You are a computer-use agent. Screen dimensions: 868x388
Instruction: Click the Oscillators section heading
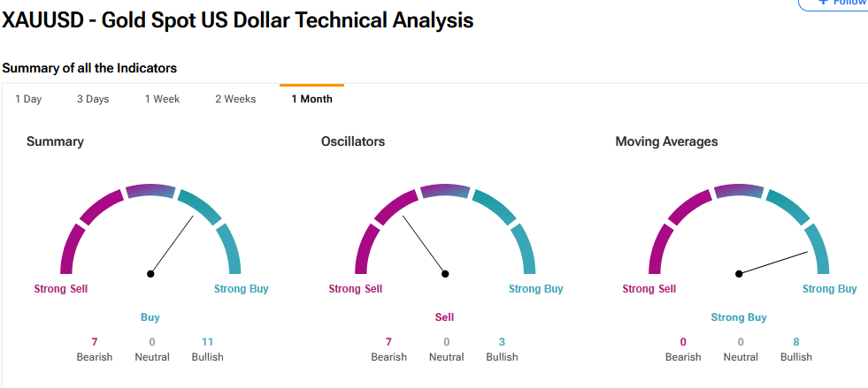pos(353,141)
